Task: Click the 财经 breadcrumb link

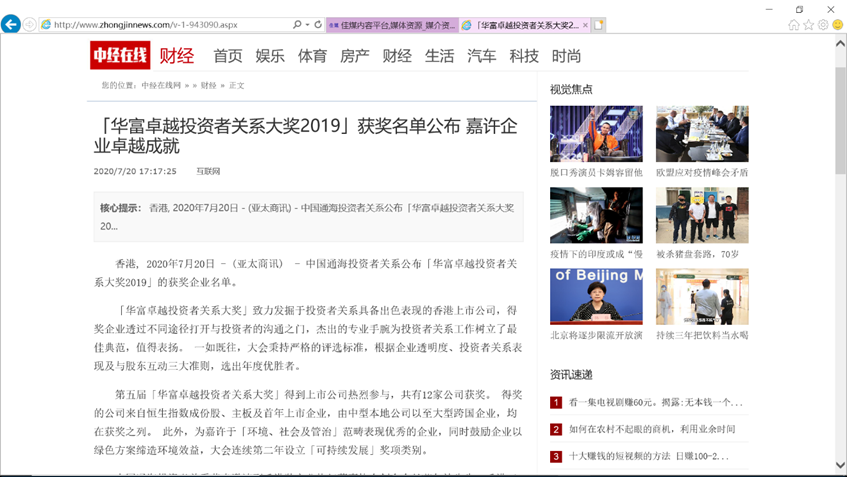Action: (x=209, y=85)
